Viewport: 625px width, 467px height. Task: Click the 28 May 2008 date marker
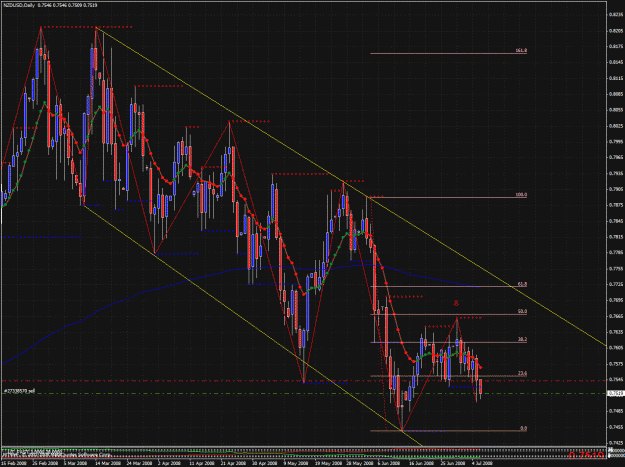tap(358, 463)
